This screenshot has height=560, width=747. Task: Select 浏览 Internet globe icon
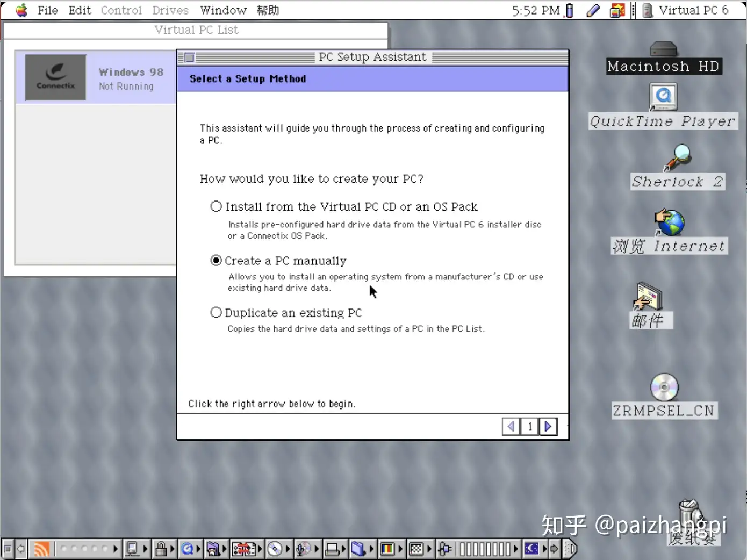(669, 222)
